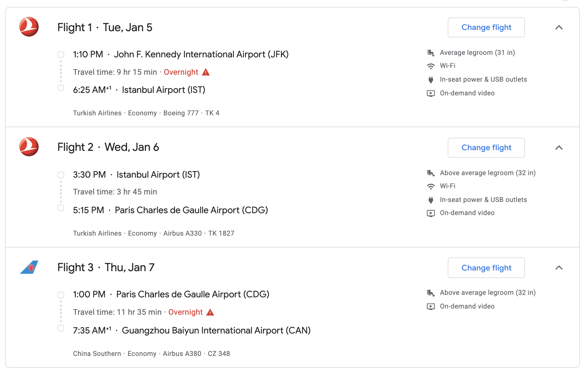Click the '3:30 PM Istanbul Airport (IST)' departure text
588x374 pixels.
[x=137, y=175]
